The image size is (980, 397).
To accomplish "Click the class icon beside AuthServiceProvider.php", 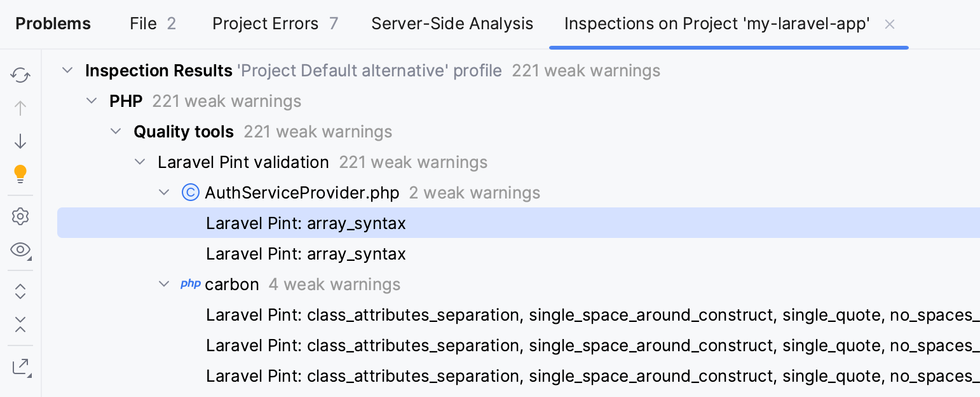I will [191, 192].
